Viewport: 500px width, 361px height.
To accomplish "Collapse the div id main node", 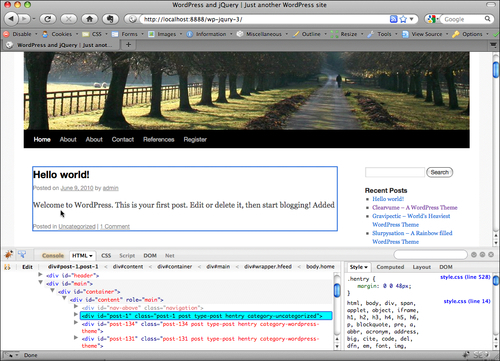I will [40, 283].
